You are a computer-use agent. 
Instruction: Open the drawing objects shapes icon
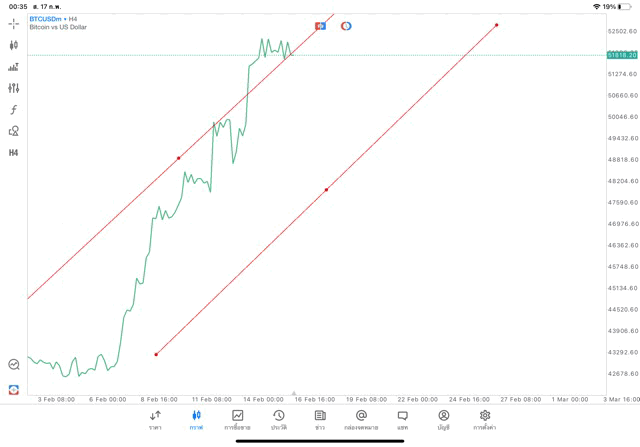coord(14,131)
